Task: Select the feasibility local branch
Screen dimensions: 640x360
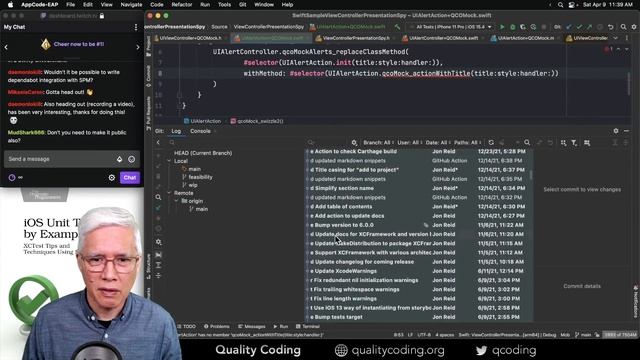Action: tap(200, 177)
